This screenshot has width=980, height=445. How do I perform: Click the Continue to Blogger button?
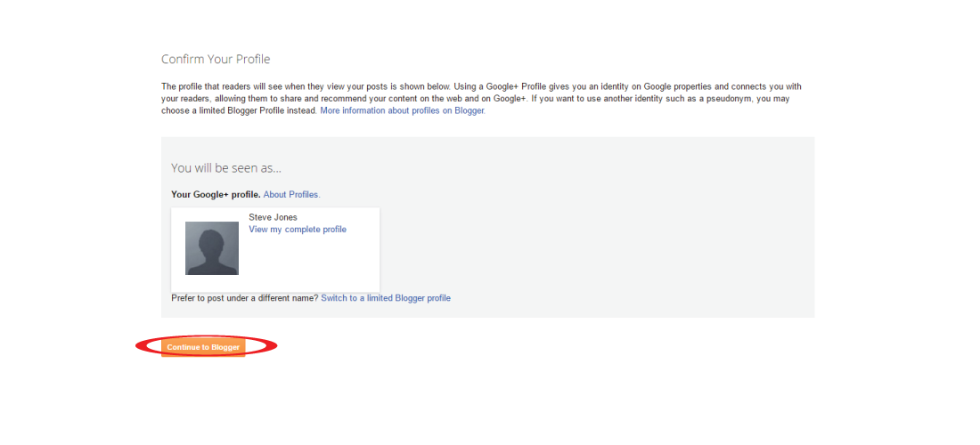tap(203, 347)
